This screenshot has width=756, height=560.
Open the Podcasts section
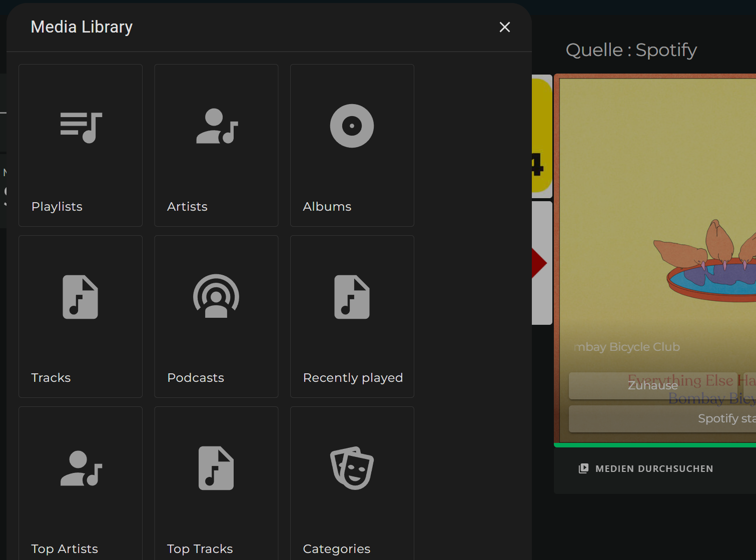(x=216, y=316)
